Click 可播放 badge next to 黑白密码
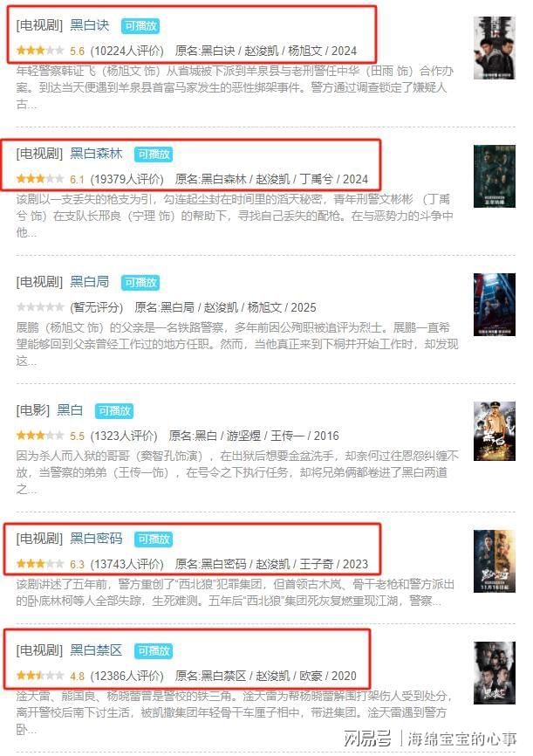This screenshot has height=756, width=533. [154, 539]
